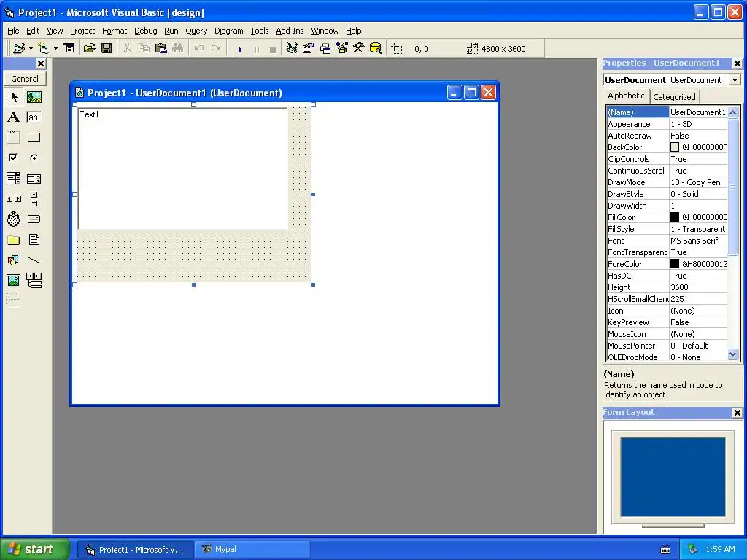This screenshot has height=560, width=747.
Task: Click the ForeColor black swatch
Action: 675,264
